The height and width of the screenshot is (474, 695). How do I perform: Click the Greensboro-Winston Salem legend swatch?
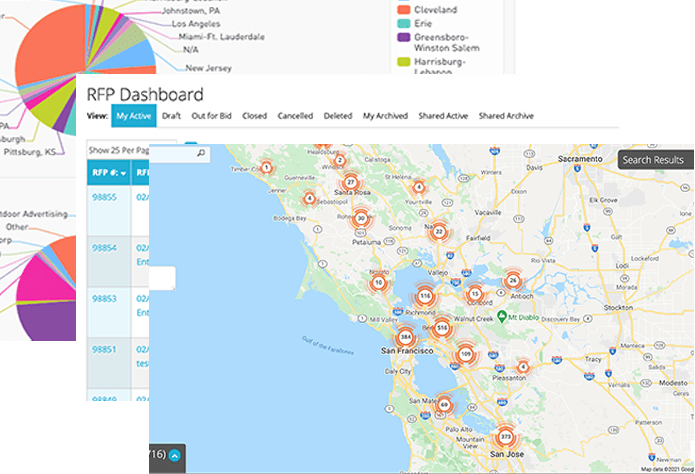pos(404,37)
